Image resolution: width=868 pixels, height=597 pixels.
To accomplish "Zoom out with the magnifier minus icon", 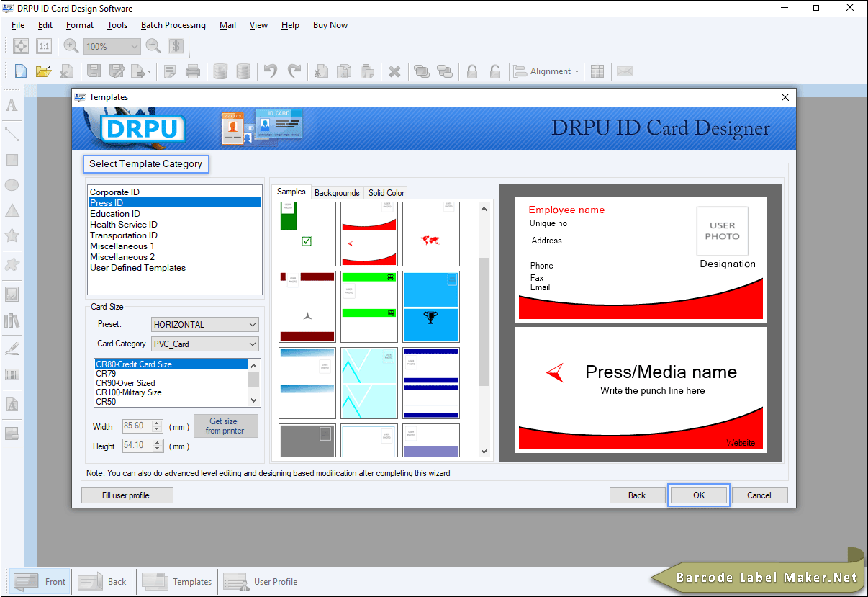I will tap(153, 46).
